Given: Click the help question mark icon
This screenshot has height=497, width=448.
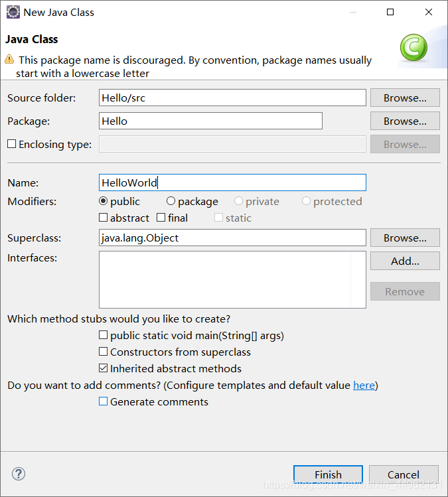Looking at the screenshot, I should [x=19, y=474].
